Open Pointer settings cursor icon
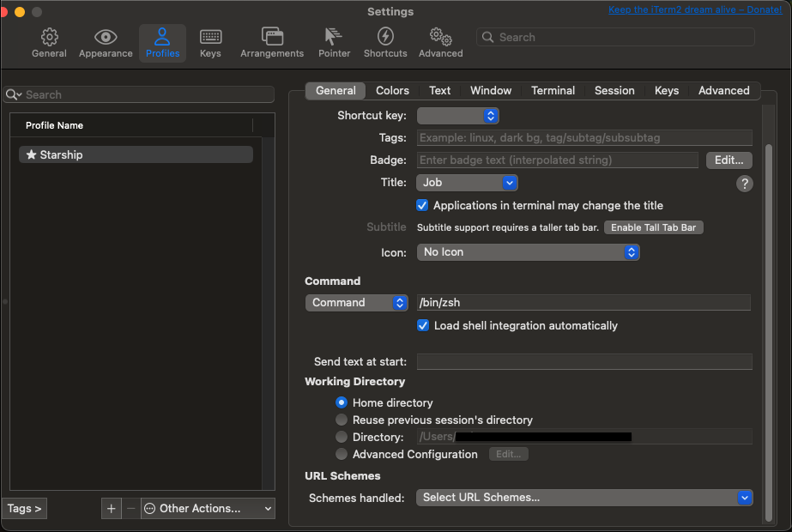 point(334,36)
